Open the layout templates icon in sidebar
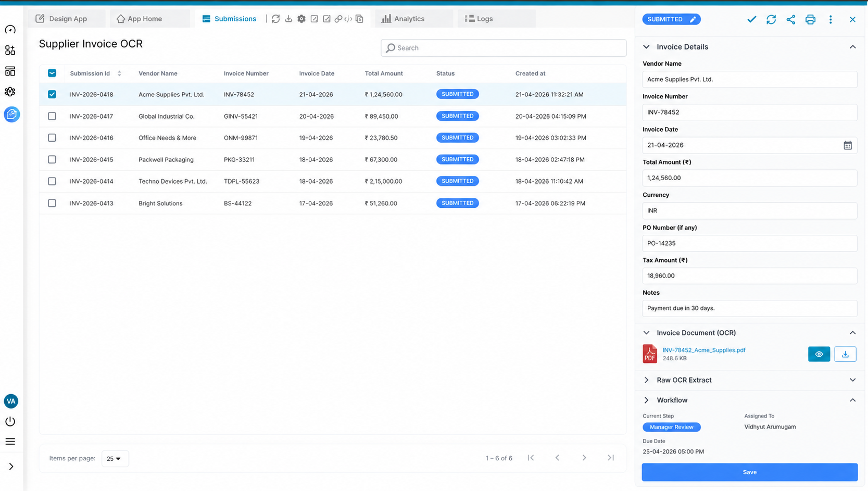The image size is (868, 491). (x=10, y=71)
